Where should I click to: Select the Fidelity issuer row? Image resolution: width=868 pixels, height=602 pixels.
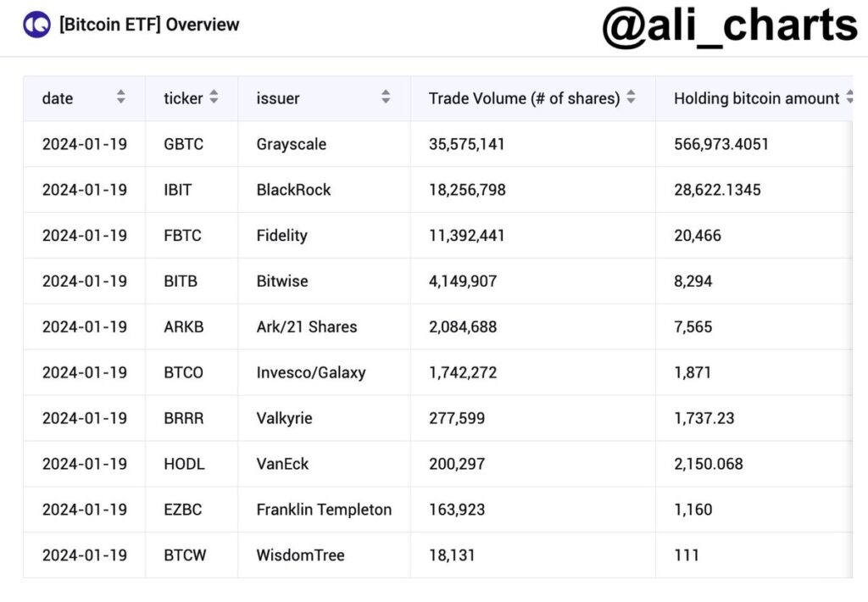click(282, 236)
